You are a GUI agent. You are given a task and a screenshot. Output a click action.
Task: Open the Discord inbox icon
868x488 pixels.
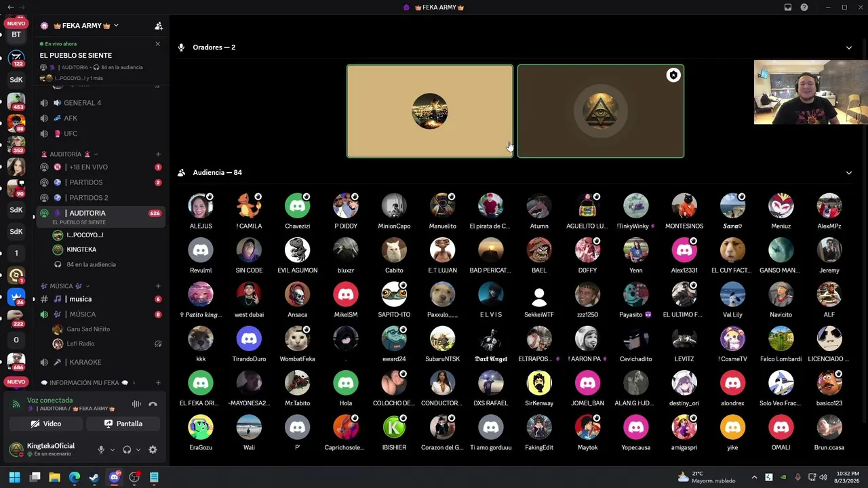[788, 7]
